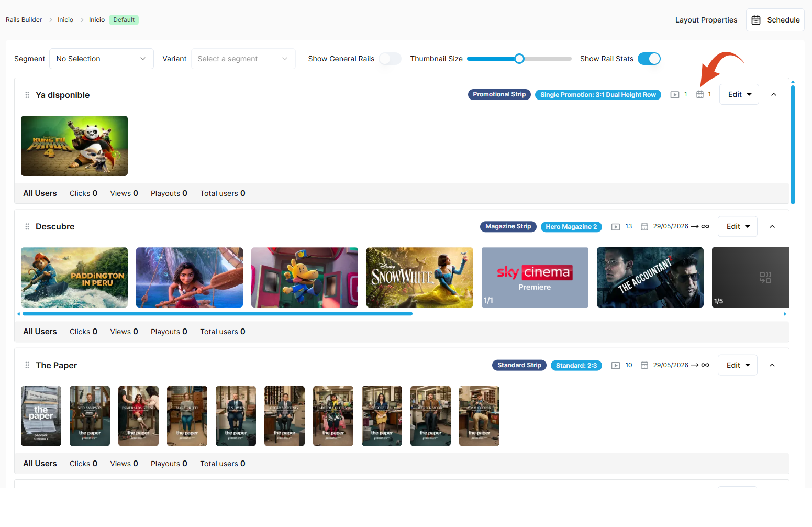Enable the Show General Rails toggle
Image resolution: width=812 pixels, height=527 pixels.
click(390, 59)
